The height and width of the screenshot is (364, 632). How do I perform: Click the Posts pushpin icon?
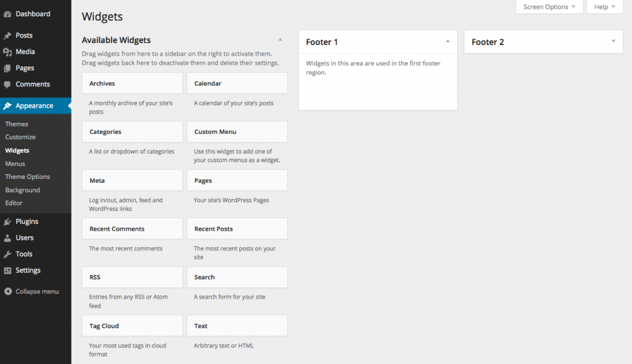[x=7, y=36]
